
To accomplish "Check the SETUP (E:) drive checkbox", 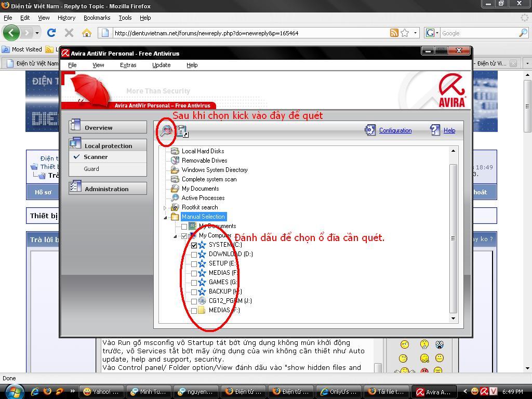I will (x=194, y=264).
